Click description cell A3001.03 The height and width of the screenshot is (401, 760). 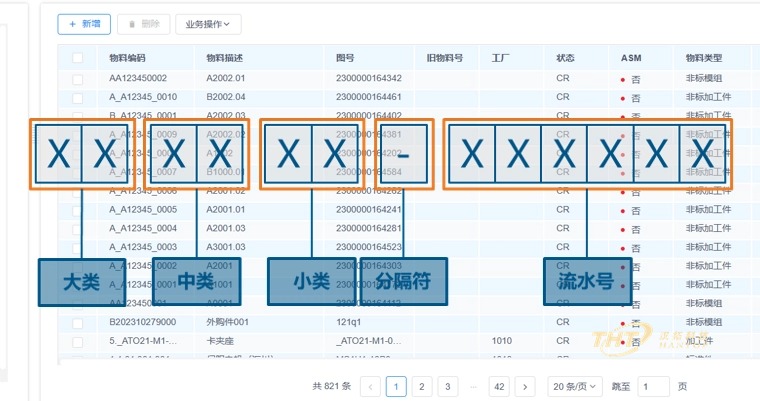tap(226, 247)
